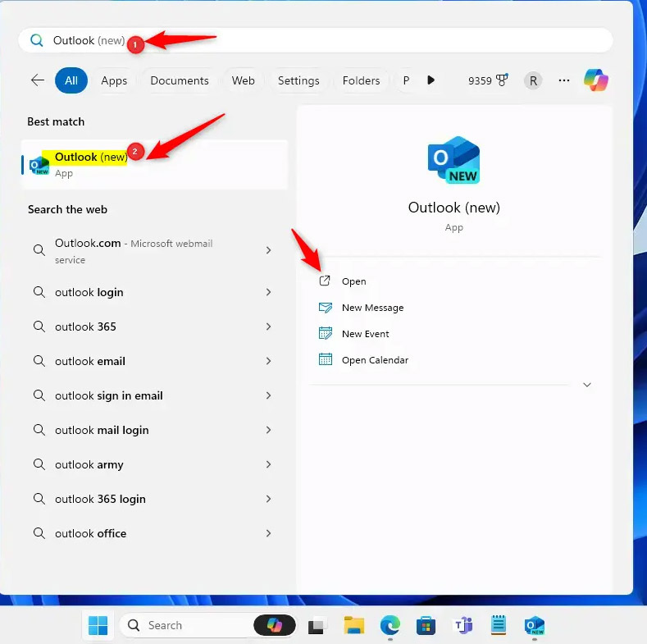Expand chevron beside outlook army
The image size is (647, 644).
tap(268, 464)
